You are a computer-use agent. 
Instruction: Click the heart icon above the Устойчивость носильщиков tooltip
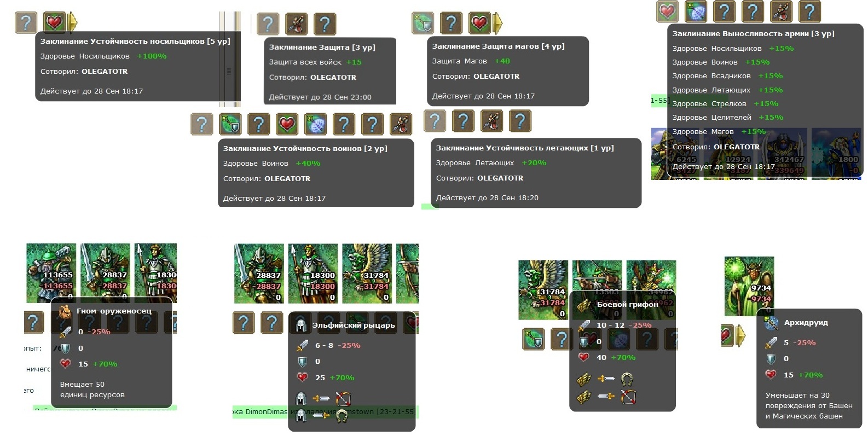pos(54,22)
